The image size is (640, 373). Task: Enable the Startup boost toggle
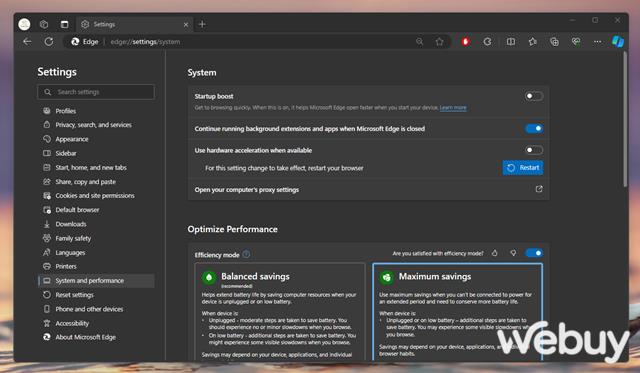(x=534, y=96)
